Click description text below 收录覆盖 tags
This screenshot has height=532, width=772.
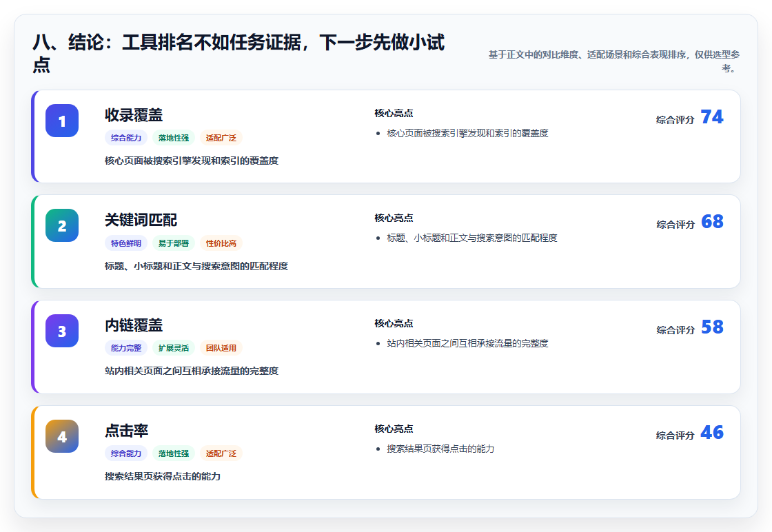click(192, 161)
